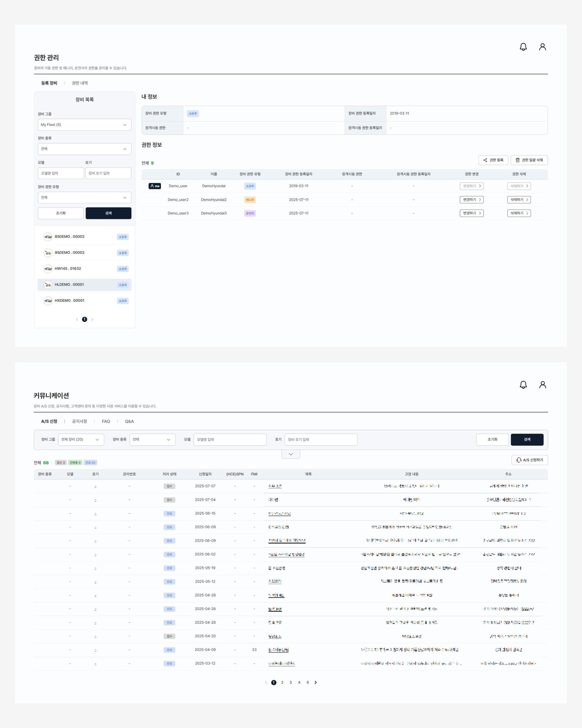Click the 권한 등록 share button
582x728 pixels.
click(x=493, y=160)
